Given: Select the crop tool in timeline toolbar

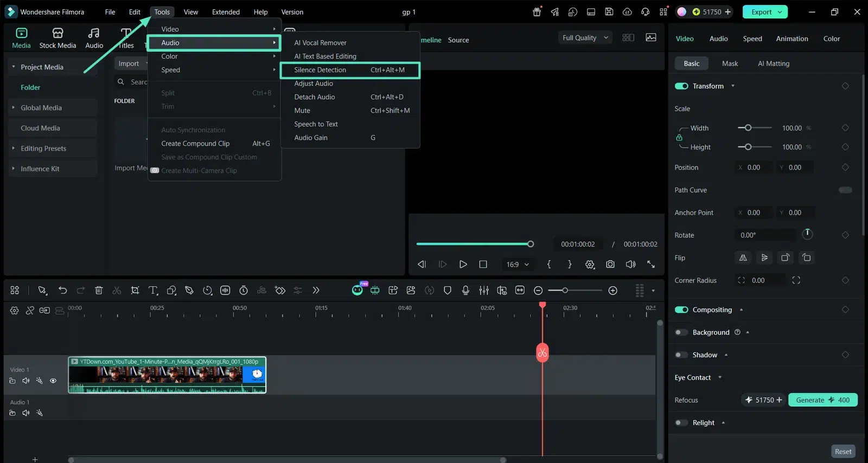Looking at the screenshot, I should tap(135, 291).
